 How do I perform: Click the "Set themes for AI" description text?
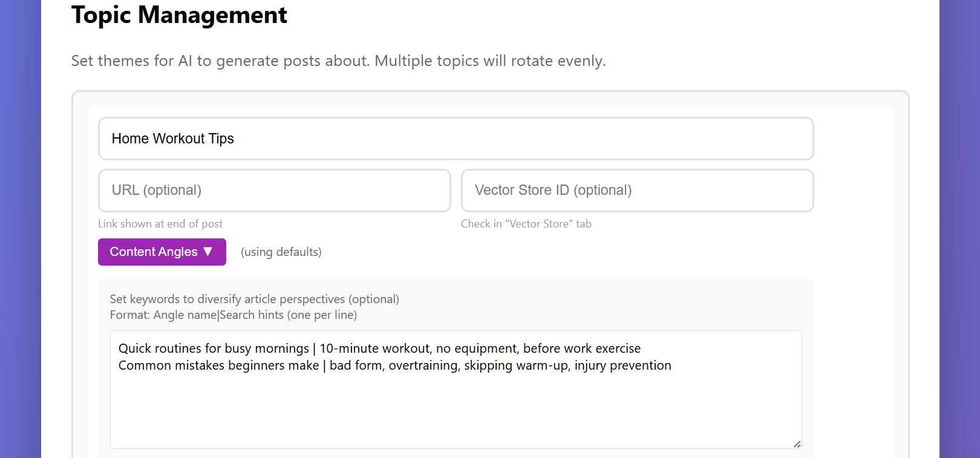click(338, 61)
